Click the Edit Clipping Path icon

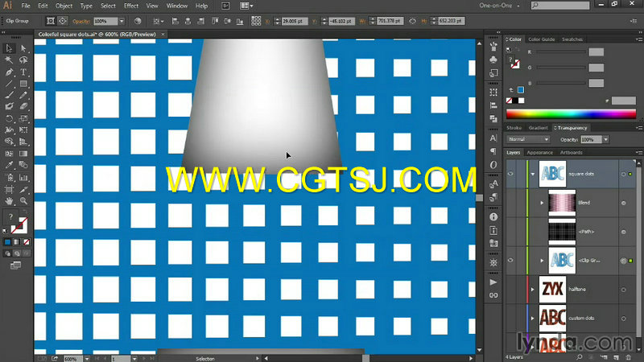(x=51, y=21)
